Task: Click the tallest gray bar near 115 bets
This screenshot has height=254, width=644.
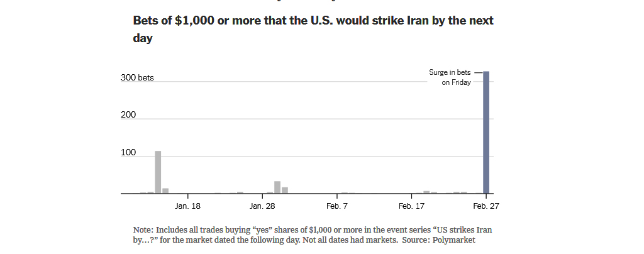Action: pos(158,172)
